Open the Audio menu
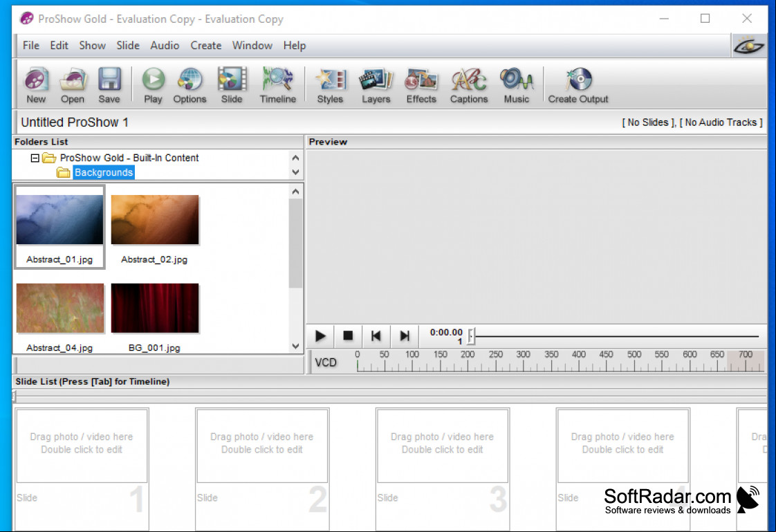Image resolution: width=776 pixels, height=532 pixels. point(165,46)
